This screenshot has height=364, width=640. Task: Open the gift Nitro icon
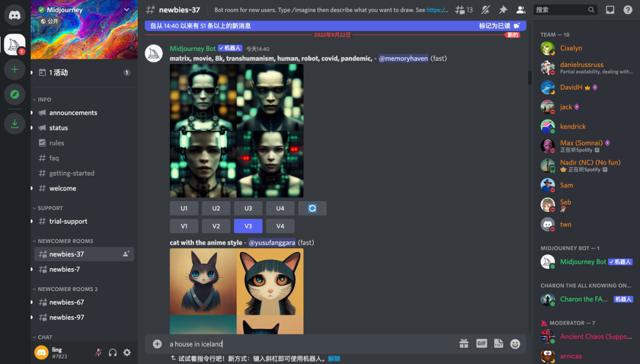point(463,344)
